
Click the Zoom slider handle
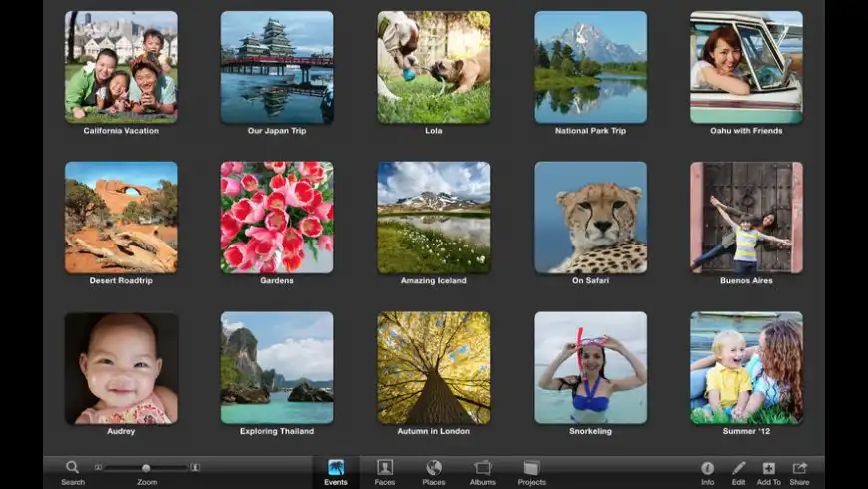[146, 468]
